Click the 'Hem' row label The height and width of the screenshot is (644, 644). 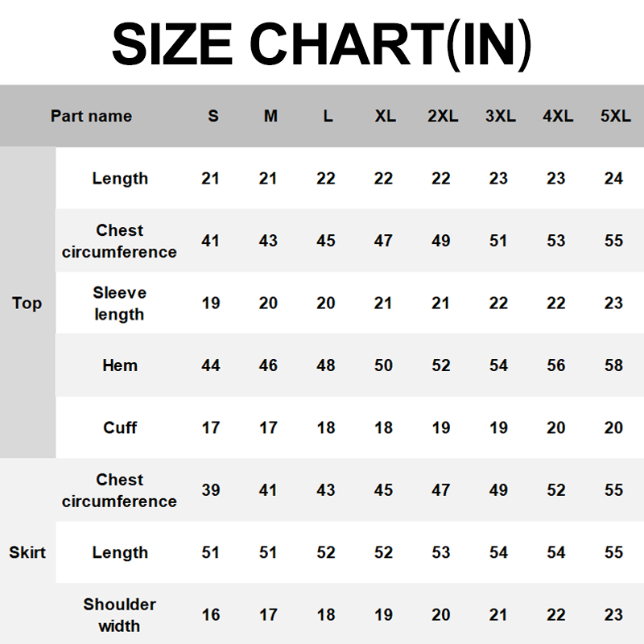tap(120, 365)
